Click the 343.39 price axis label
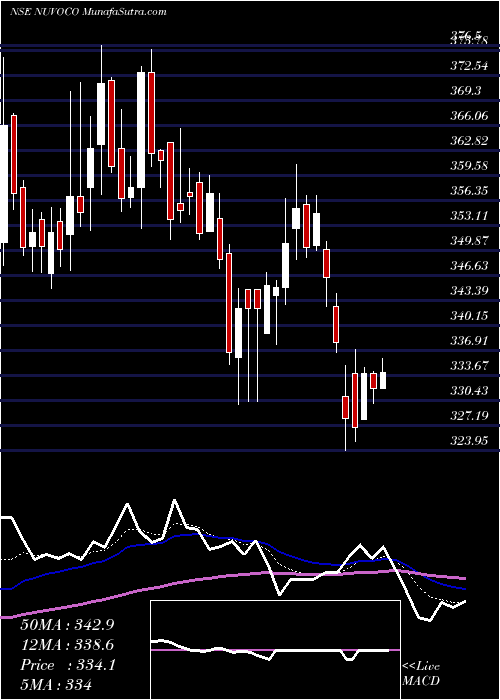Viewport: 500px width, 700px height. (468, 291)
